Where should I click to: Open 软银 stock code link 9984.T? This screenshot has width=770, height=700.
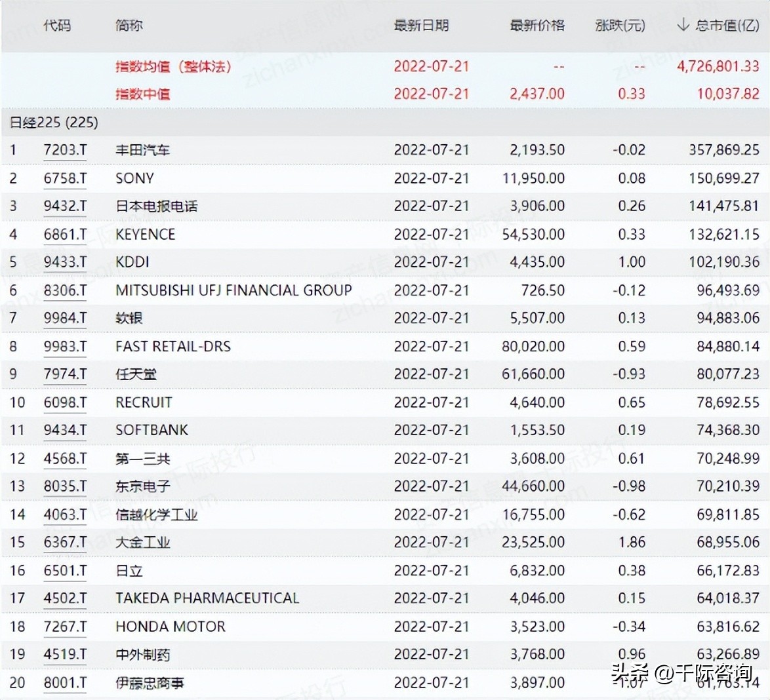(x=64, y=318)
